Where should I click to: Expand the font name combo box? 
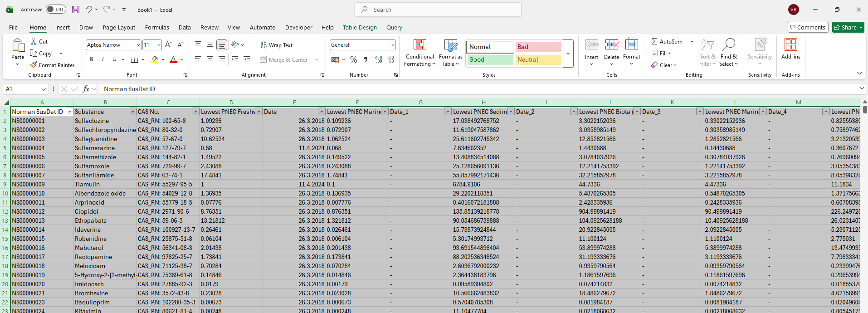[x=138, y=45]
